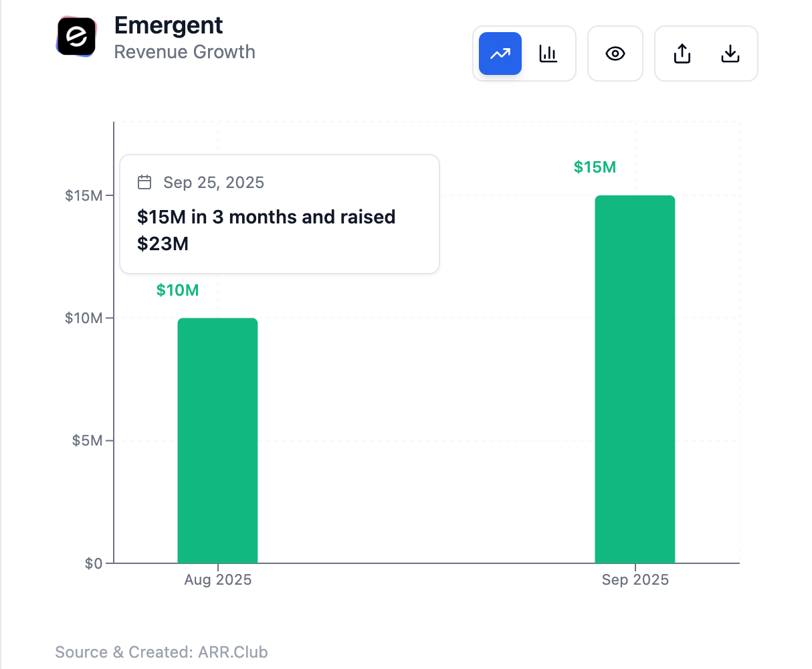
Task: Click the calendar icon in tooltip
Action: coord(144,183)
